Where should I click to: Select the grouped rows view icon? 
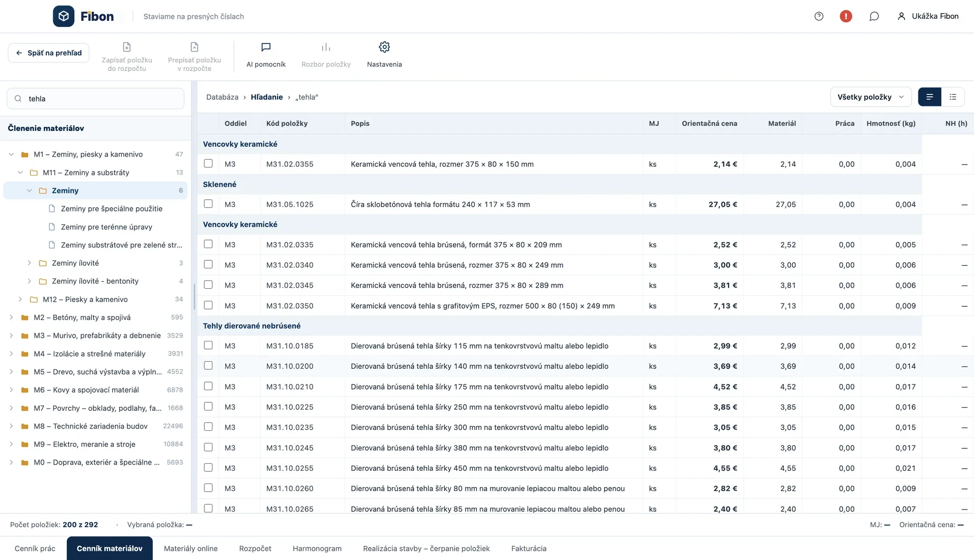929,97
